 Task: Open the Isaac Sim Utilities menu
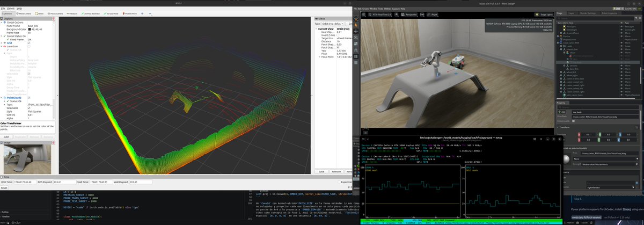[x=387, y=9]
